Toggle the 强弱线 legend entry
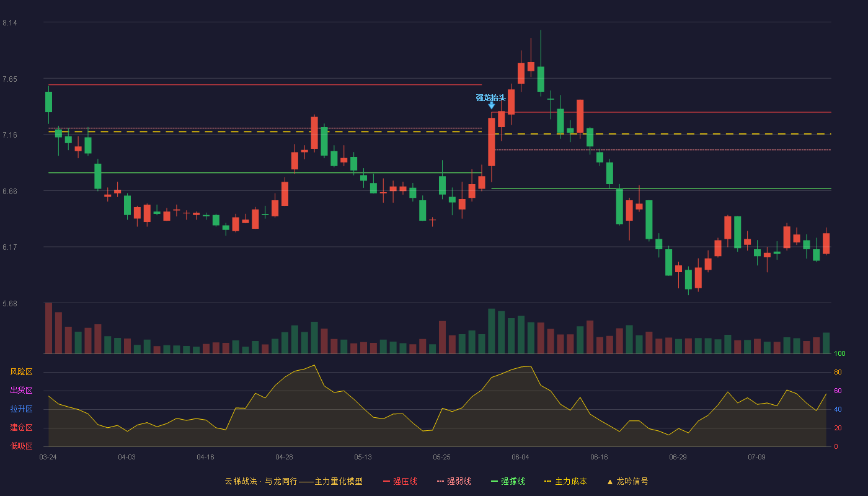Viewport: 868px width, 496px height. click(x=454, y=481)
